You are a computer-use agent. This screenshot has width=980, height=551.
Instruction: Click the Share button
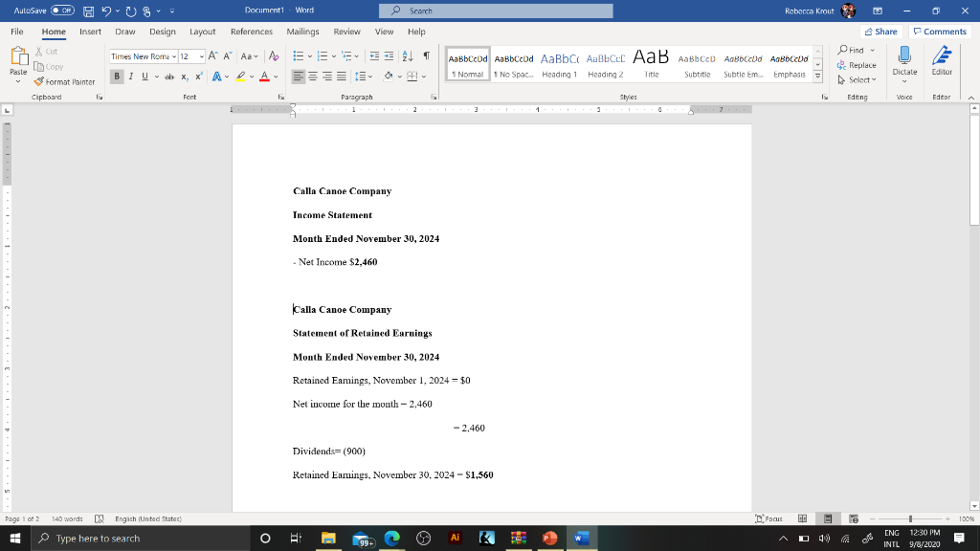[881, 32]
